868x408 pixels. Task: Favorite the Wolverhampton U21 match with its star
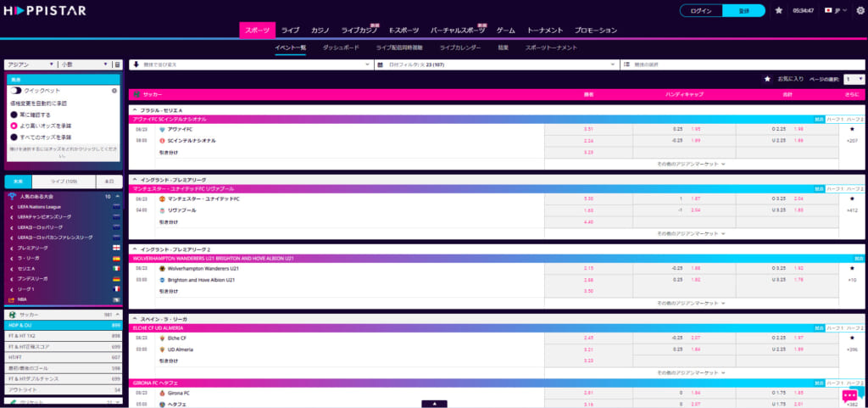point(852,268)
